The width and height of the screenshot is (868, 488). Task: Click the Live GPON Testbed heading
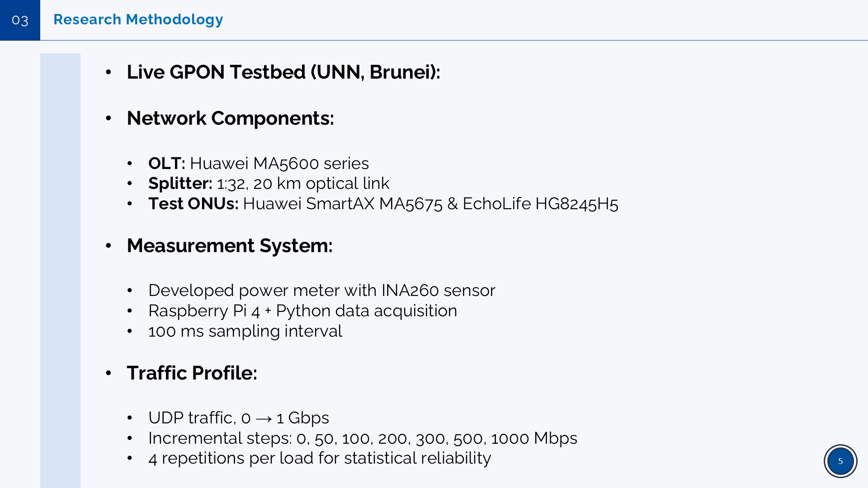pyautogui.click(x=283, y=72)
